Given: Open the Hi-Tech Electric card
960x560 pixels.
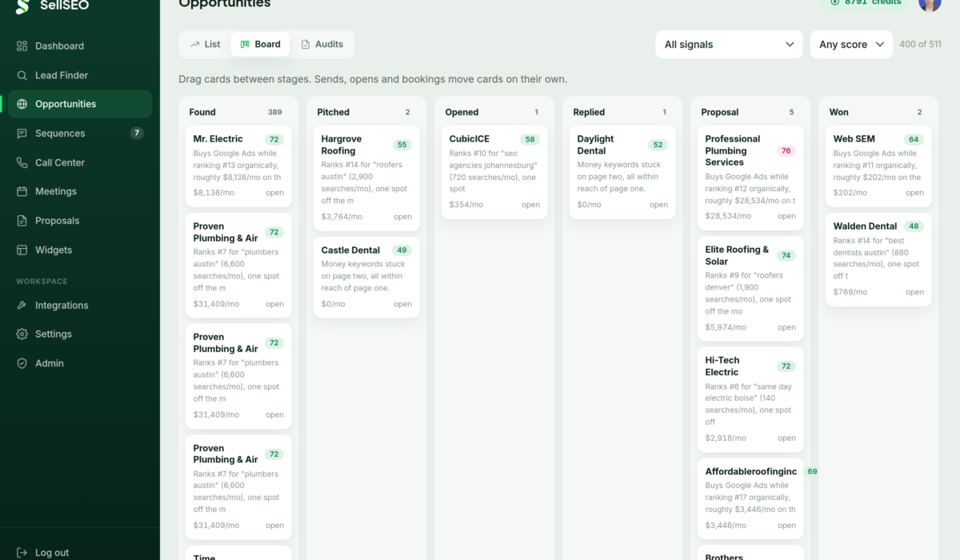Looking at the screenshot, I should pyautogui.click(x=750, y=399).
